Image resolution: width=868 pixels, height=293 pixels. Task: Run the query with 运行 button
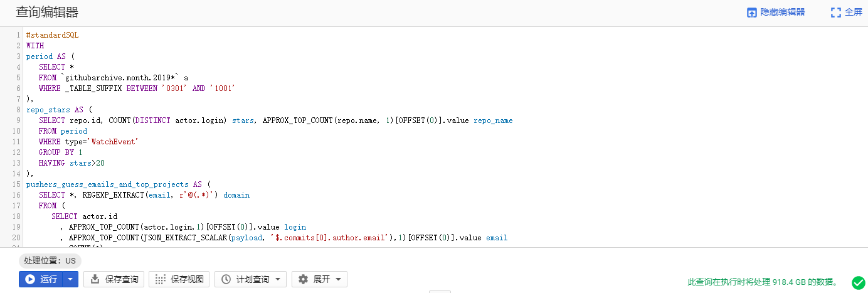[x=41, y=279]
